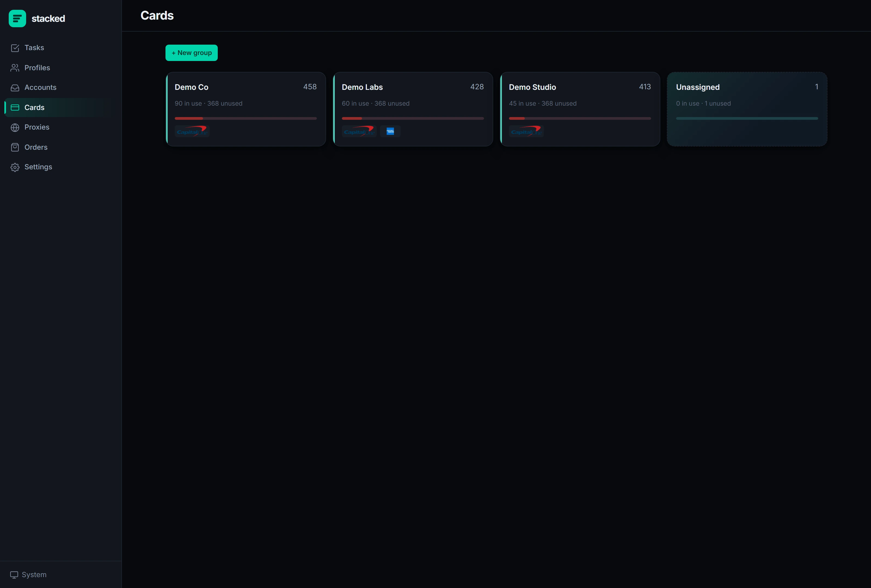Click "45 in use · 368 unused" text
Screen dimensions: 871x588
click(x=543, y=103)
